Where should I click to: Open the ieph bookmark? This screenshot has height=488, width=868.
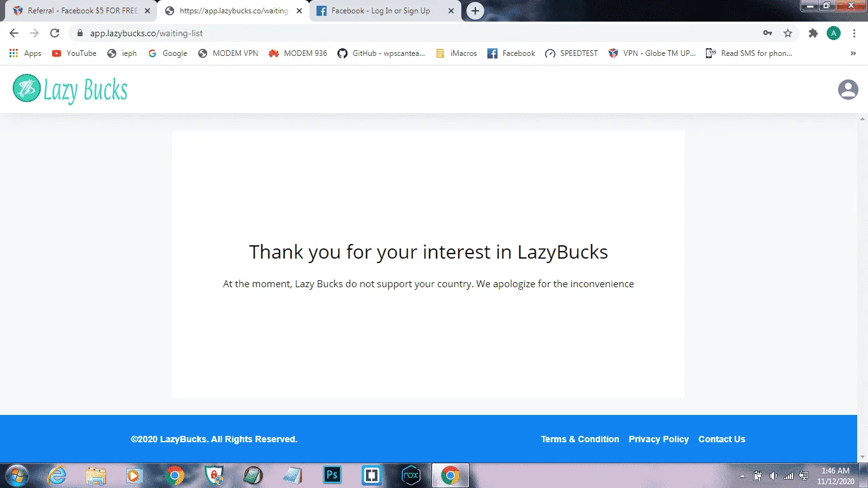[122, 53]
